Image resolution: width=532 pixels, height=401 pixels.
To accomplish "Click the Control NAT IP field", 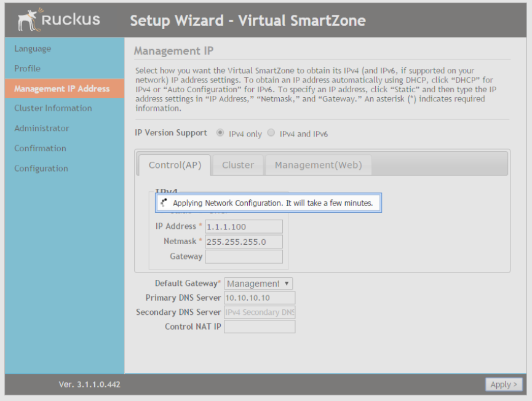I will (260, 327).
